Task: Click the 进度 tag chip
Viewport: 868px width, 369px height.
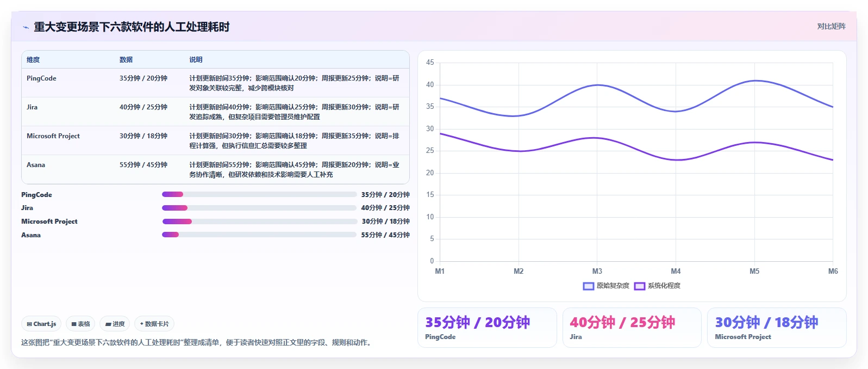Action: point(115,324)
